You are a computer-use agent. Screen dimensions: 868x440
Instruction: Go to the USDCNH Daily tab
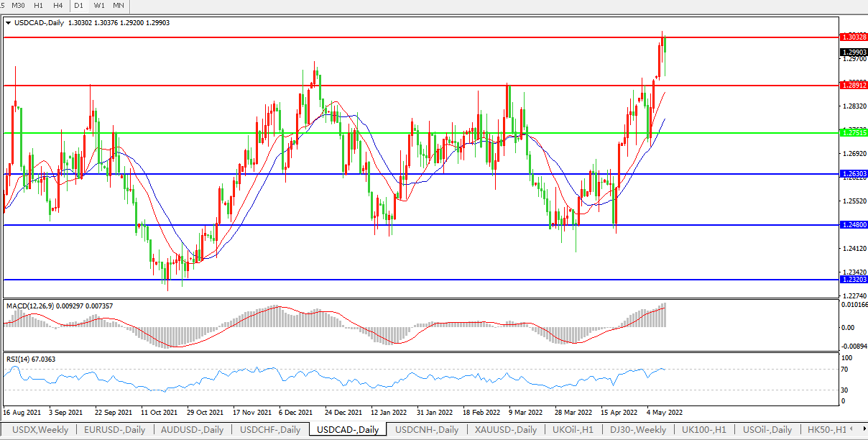pos(426,430)
